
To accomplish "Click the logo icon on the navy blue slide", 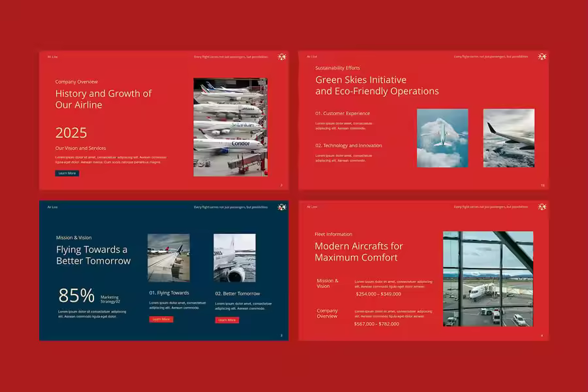I will pyautogui.click(x=282, y=207).
